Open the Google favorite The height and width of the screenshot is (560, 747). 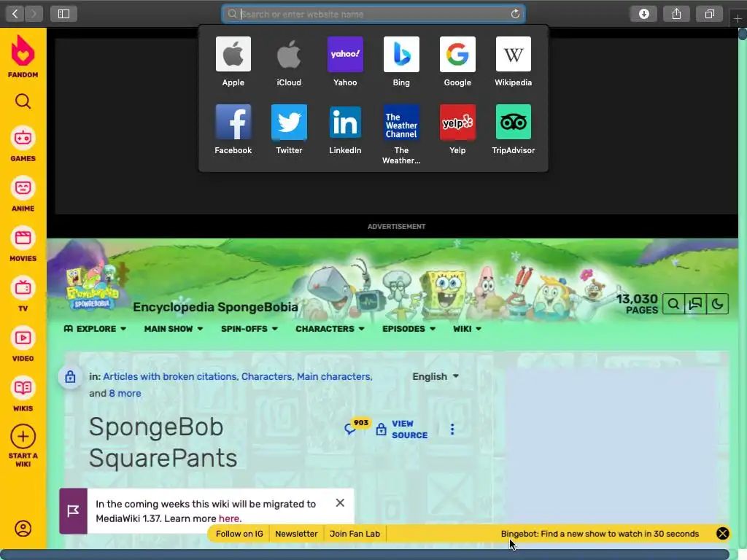click(457, 61)
